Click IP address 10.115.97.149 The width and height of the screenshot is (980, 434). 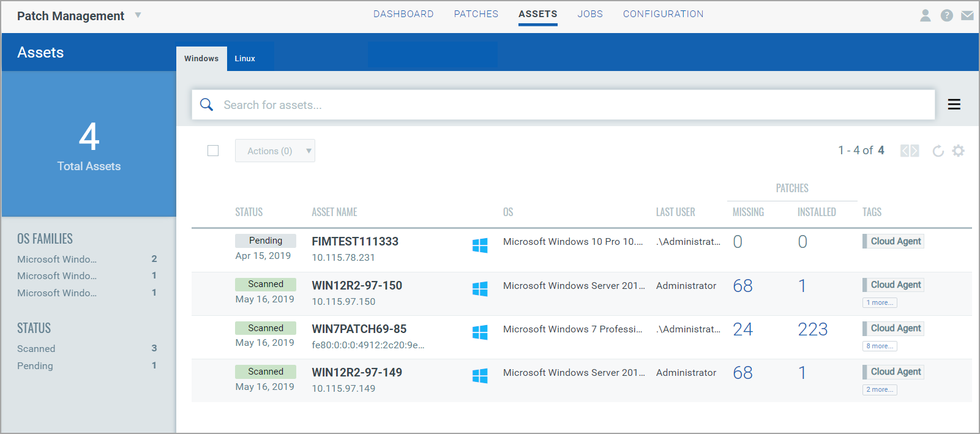click(x=343, y=389)
